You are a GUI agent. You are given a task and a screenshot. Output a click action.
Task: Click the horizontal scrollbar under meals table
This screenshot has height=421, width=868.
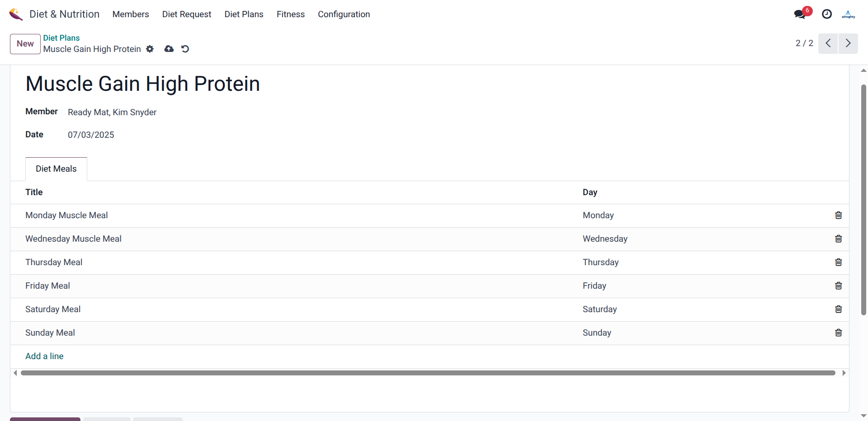427,373
